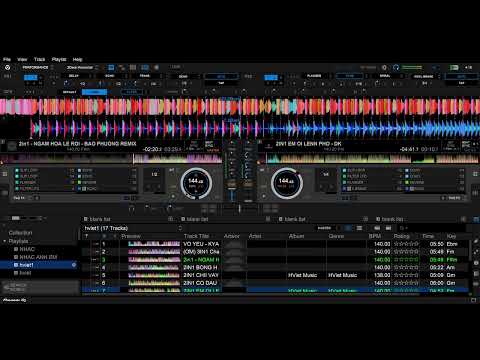Sort by Time column header
The image size is (480, 360).
(428, 236)
